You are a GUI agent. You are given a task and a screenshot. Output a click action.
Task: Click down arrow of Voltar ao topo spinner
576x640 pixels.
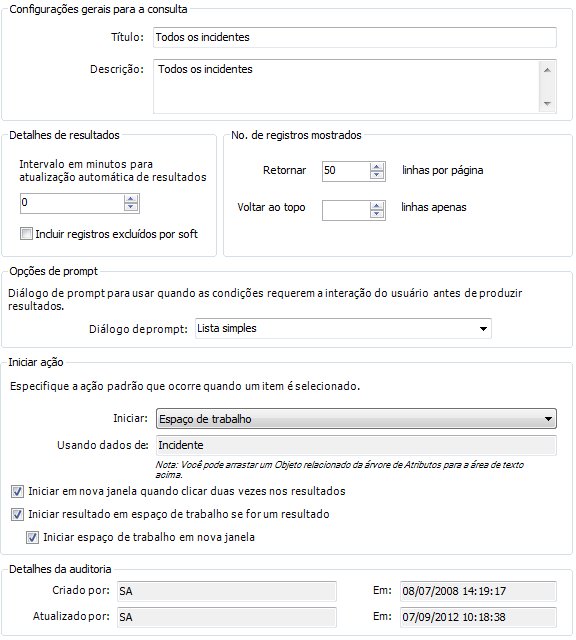(x=377, y=213)
